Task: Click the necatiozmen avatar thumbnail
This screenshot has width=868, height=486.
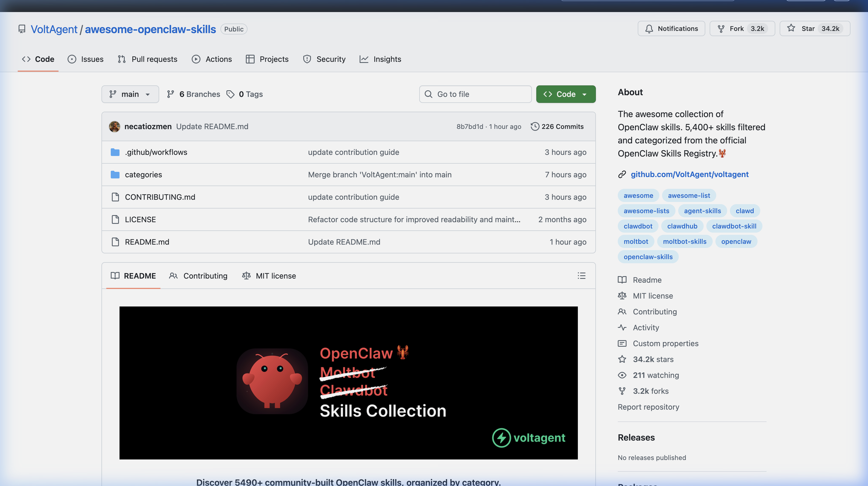Action: [115, 126]
